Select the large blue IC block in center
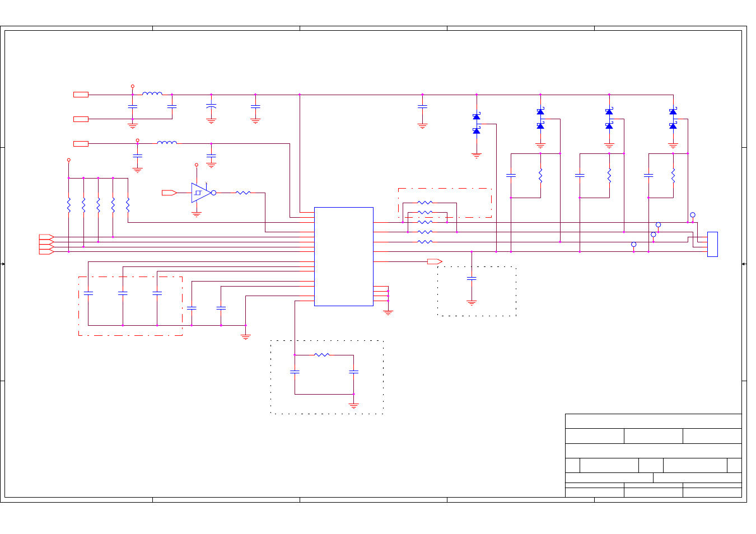This screenshot has height=534, width=756. click(x=343, y=256)
